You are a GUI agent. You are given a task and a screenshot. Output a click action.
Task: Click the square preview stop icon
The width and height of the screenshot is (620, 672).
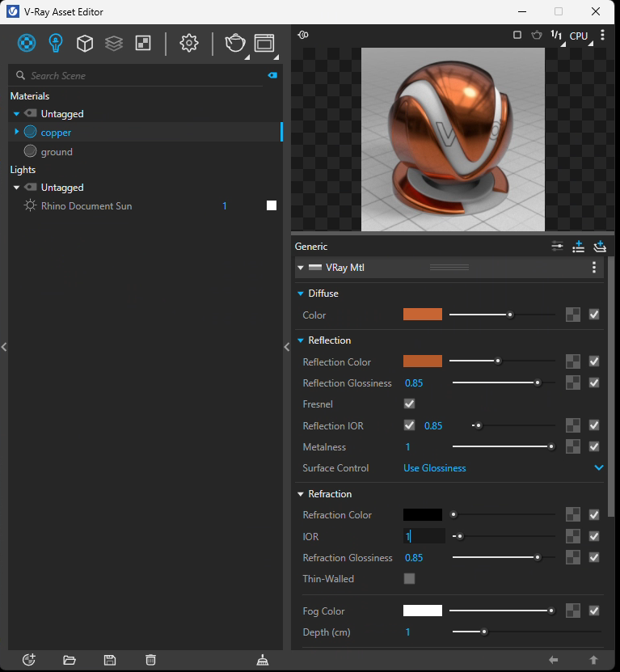(517, 35)
